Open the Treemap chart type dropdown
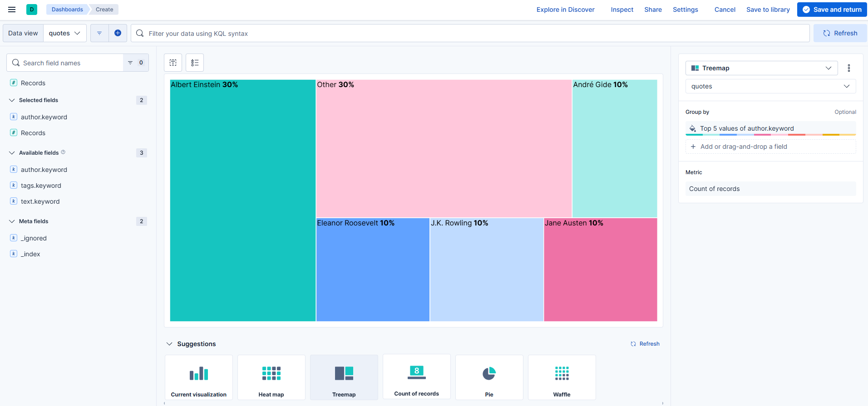Viewport: 868px width, 406px height. point(761,68)
